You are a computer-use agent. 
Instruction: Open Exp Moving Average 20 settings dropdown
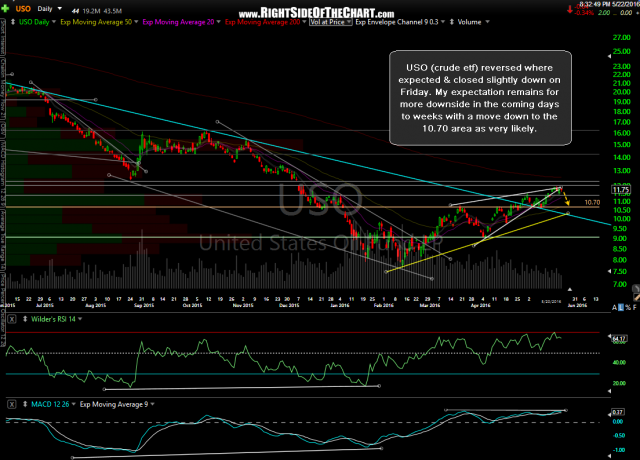click(x=218, y=22)
